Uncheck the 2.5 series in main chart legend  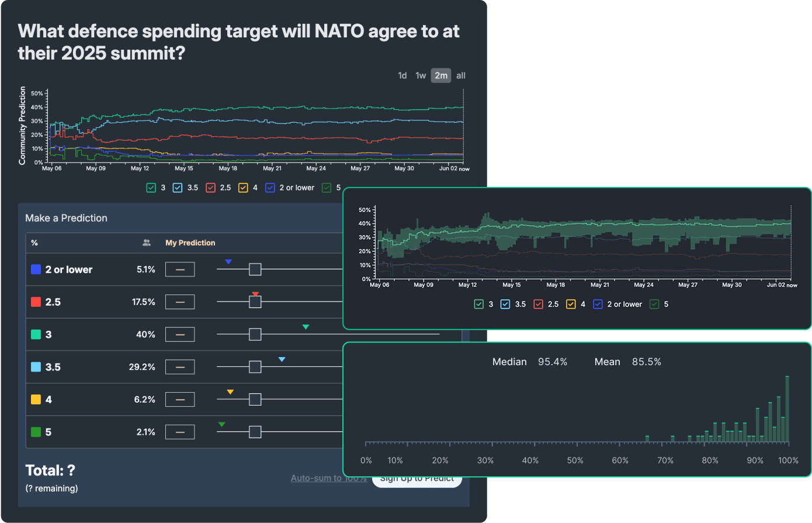tap(211, 188)
